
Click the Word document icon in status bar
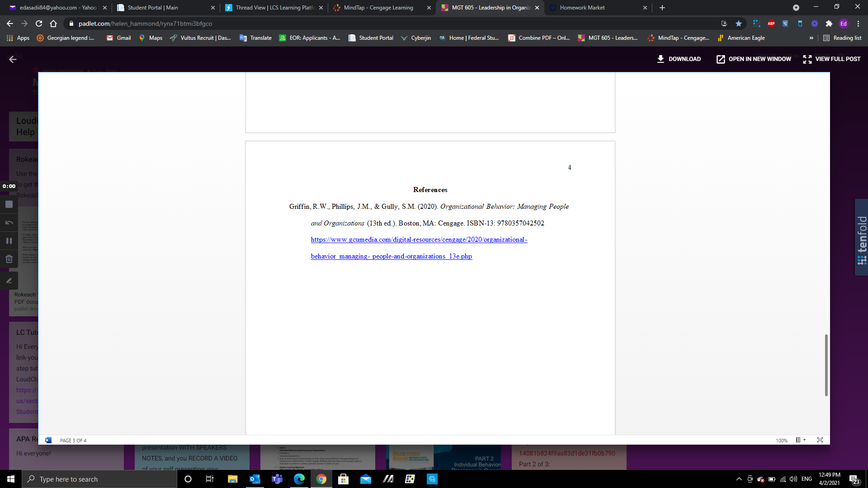coord(48,440)
